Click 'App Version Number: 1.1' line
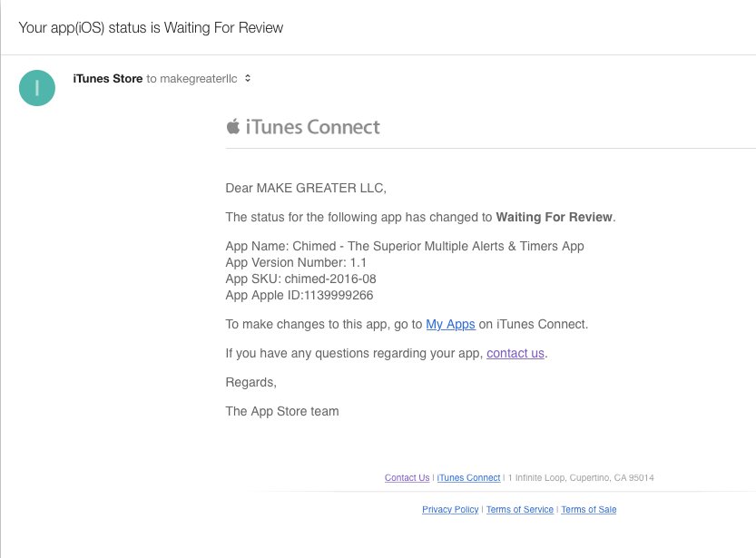The width and height of the screenshot is (756, 558). pyautogui.click(x=296, y=262)
